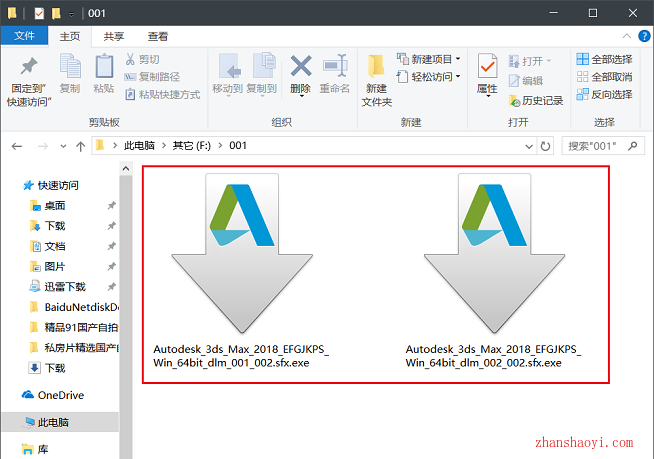Click 其它 (F:) in the breadcrumb

pos(192,146)
